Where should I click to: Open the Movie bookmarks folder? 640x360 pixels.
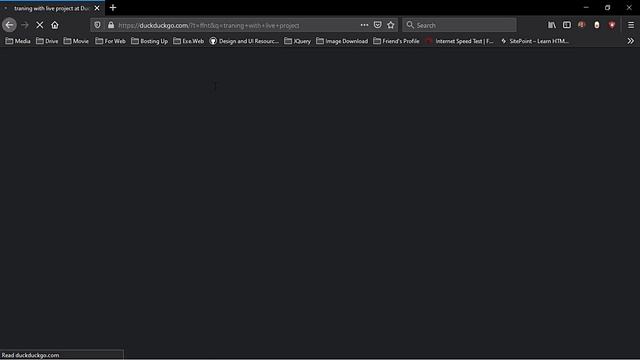(76, 41)
